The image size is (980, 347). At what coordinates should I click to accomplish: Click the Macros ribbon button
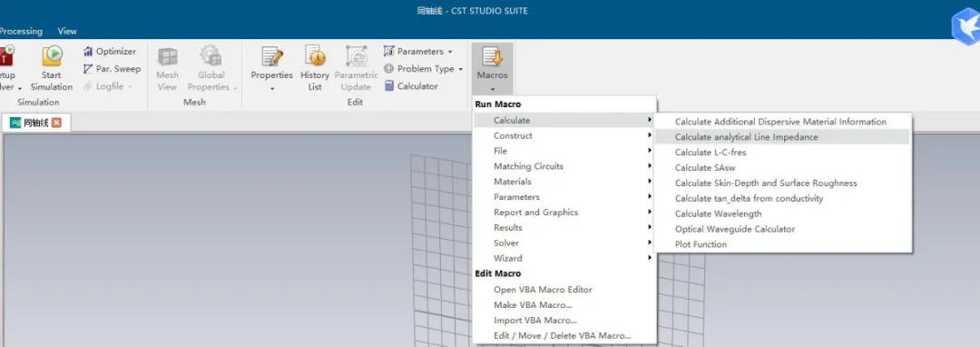[493, 68]
